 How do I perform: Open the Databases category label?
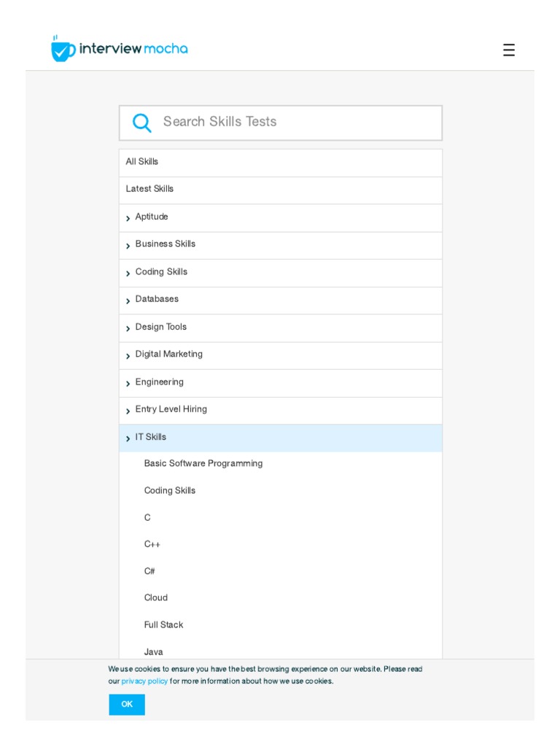[x=157, y=299]
